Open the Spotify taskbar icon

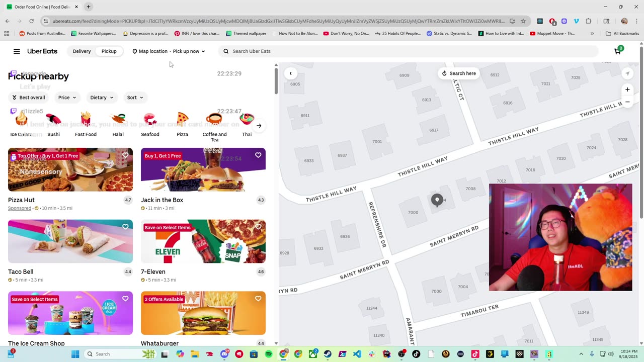[x=269, y=354]
